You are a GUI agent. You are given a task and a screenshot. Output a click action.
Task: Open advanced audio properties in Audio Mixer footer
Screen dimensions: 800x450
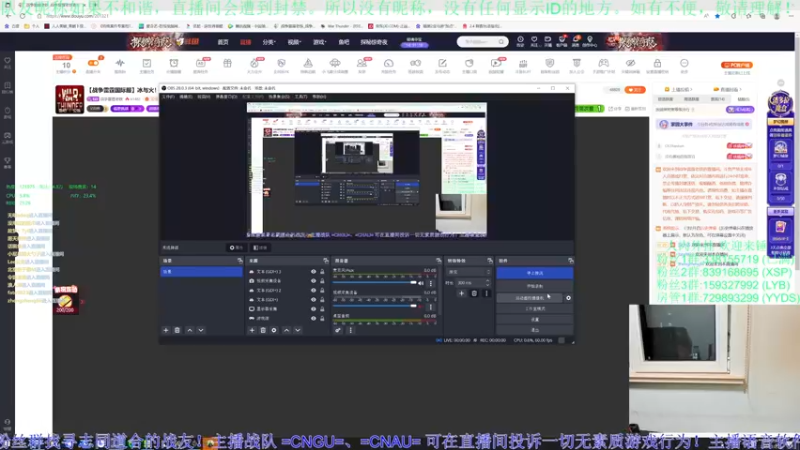338,330
